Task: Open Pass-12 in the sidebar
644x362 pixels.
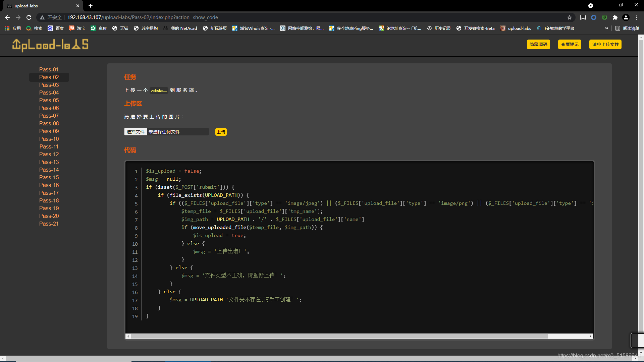Action: pos(49,154)
